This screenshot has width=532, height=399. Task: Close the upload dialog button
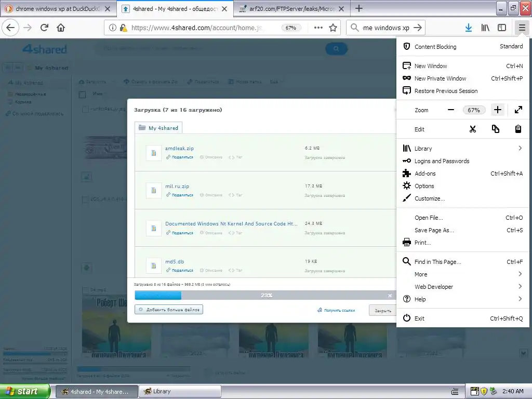[x=383, y=311]
